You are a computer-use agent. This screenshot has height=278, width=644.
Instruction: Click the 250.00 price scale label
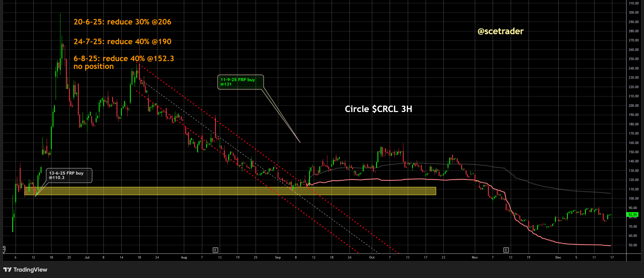pyautogui.click(x=633, y=59)
